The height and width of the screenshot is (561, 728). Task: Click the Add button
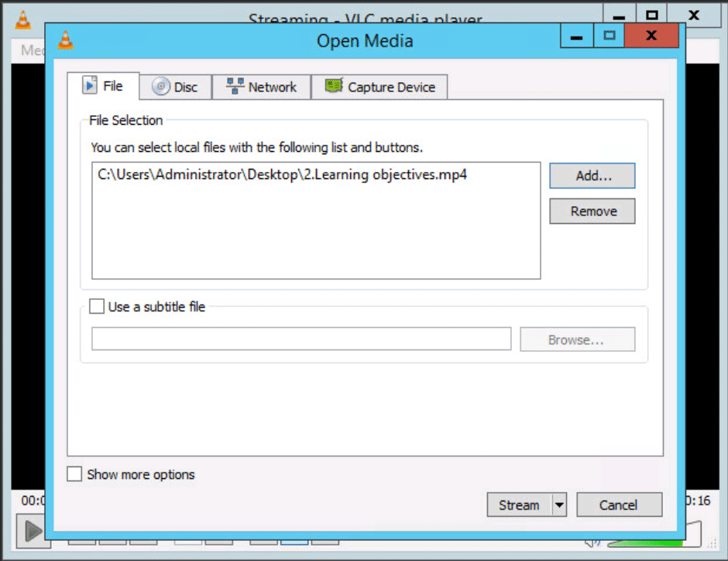click(x=592, y=175)
